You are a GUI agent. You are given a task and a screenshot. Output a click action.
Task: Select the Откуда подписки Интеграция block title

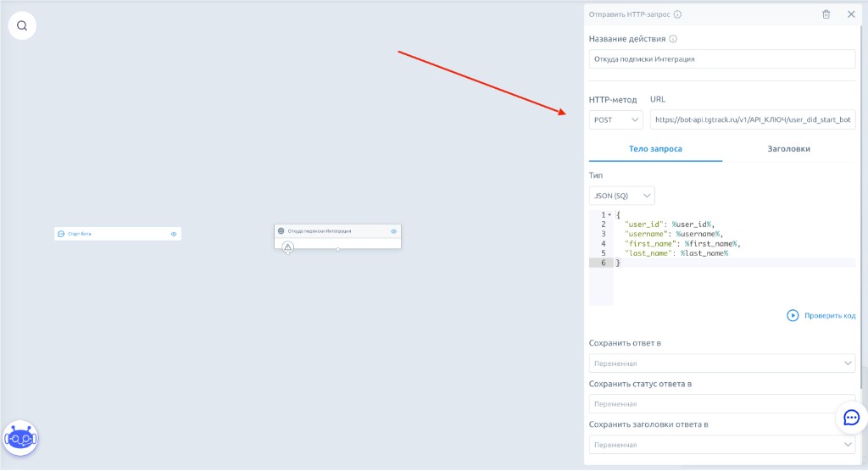pyautogui.click(x=320, y=231)
